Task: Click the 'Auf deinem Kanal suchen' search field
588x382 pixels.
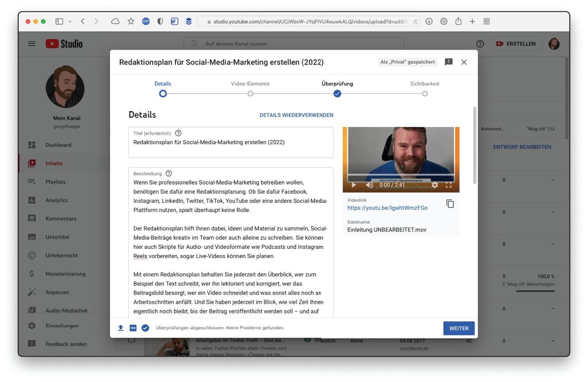Action: [x=294, y=44]
